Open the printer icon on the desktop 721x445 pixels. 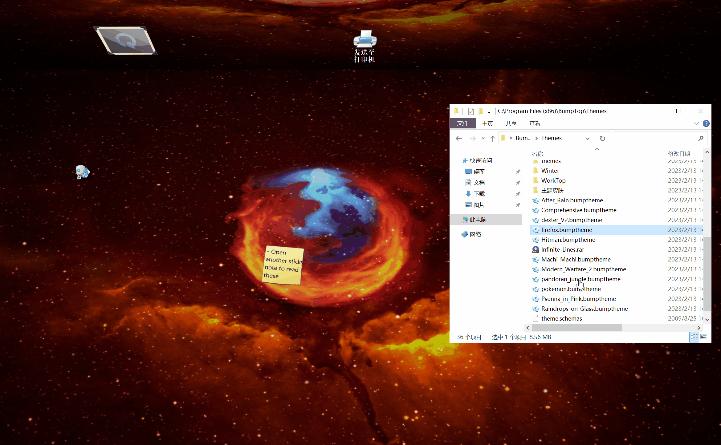click(365, 46)
